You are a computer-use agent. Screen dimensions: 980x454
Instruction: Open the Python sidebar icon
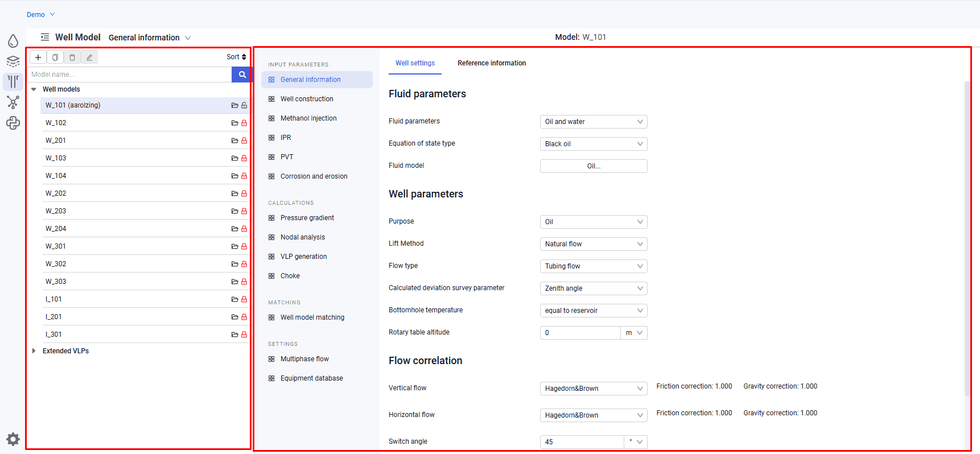pyautogui.click(x=13, y=123)
